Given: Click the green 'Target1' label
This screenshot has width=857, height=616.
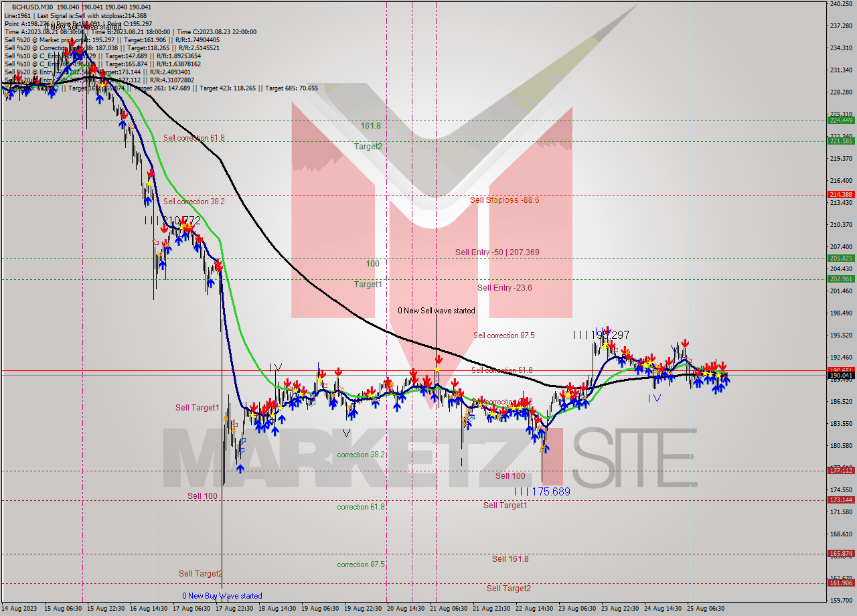Looking at the screenshot, I should click(368, 285).
